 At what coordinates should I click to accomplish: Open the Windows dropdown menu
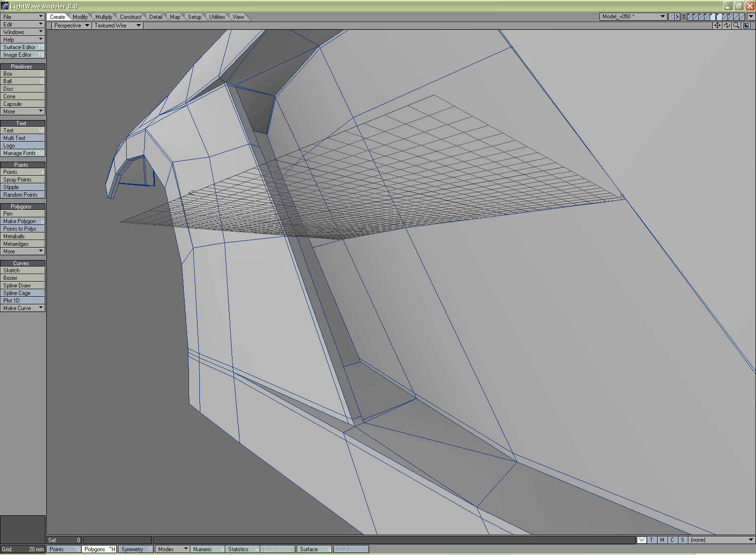[x=23, y=32]
